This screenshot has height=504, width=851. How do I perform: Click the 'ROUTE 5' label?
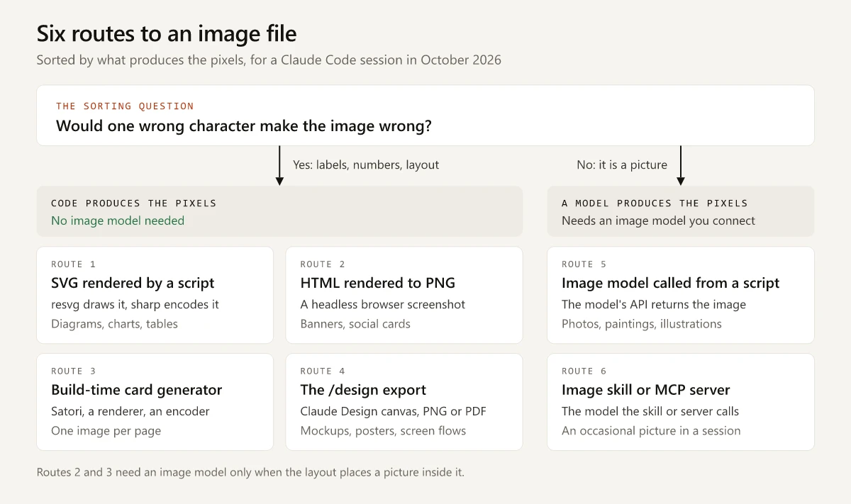[584, 264]
